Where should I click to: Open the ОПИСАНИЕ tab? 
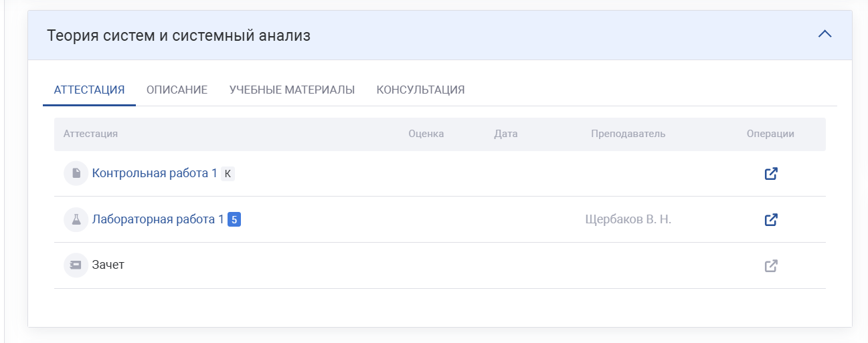(x=177, y=90)
